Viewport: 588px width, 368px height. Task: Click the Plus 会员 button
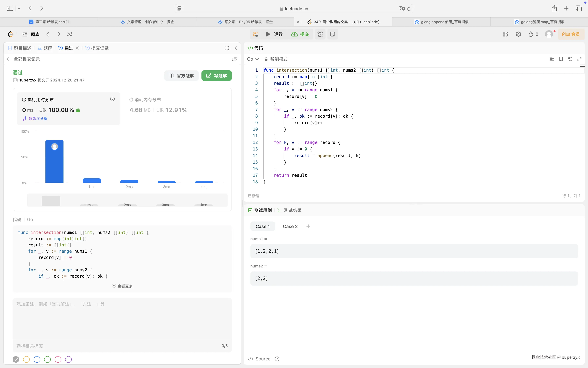(x=571, y=34)
